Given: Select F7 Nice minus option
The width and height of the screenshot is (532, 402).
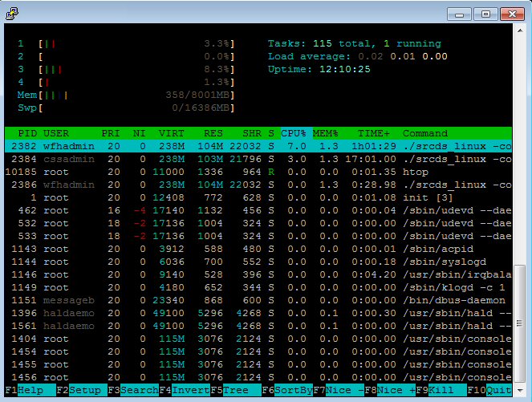Looking at the screenshot, I should point(339,390).
